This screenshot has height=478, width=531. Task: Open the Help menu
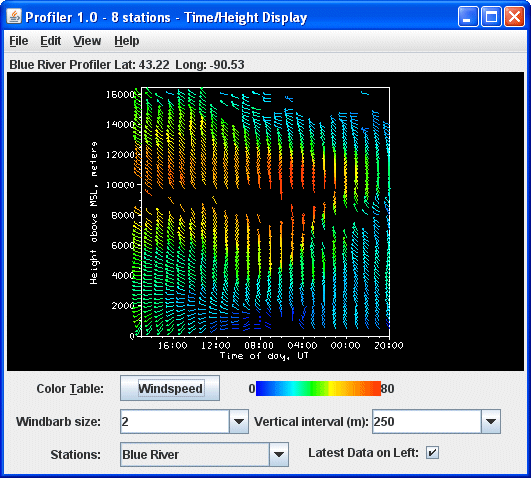[x=127, y=41]
